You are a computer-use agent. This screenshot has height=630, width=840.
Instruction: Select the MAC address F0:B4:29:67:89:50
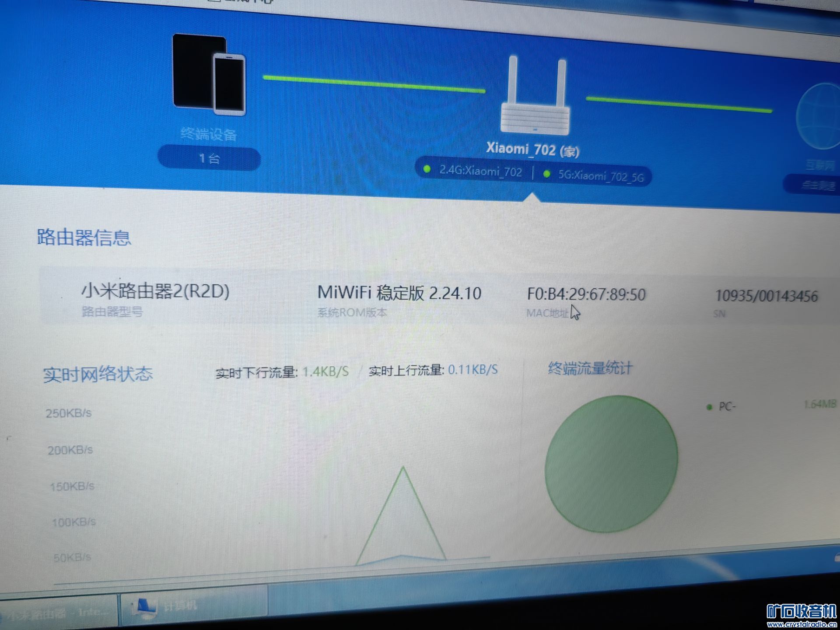coord(586,294)
